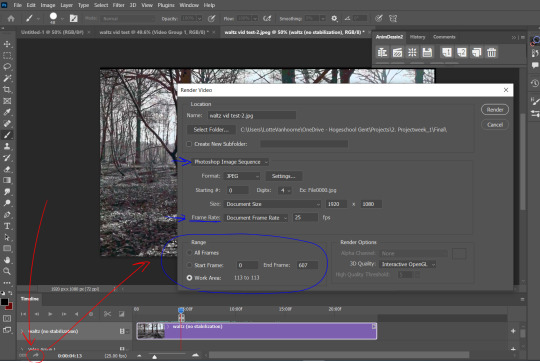Open the Document Frame Rate dropdown

(x=256, y=218)
